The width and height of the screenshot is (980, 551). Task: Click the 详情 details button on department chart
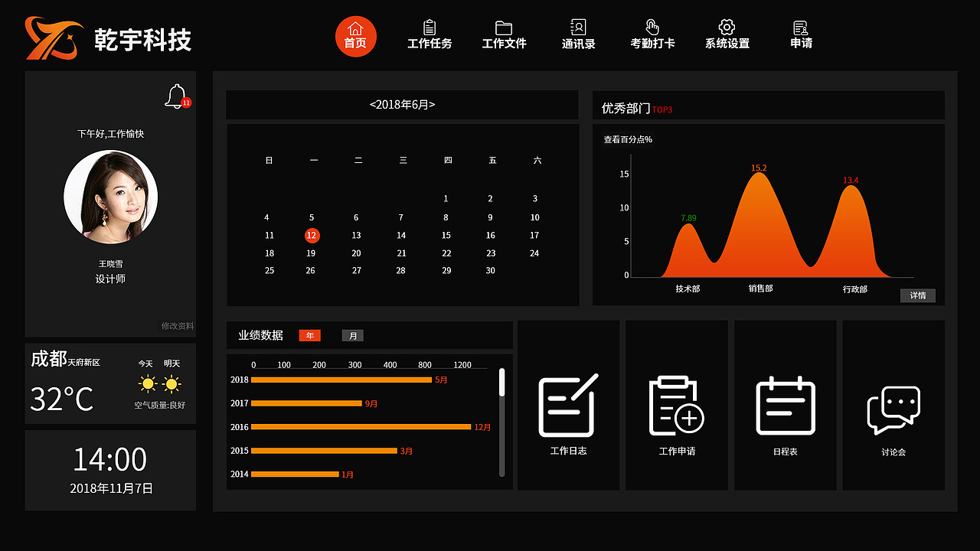[917, 295]
